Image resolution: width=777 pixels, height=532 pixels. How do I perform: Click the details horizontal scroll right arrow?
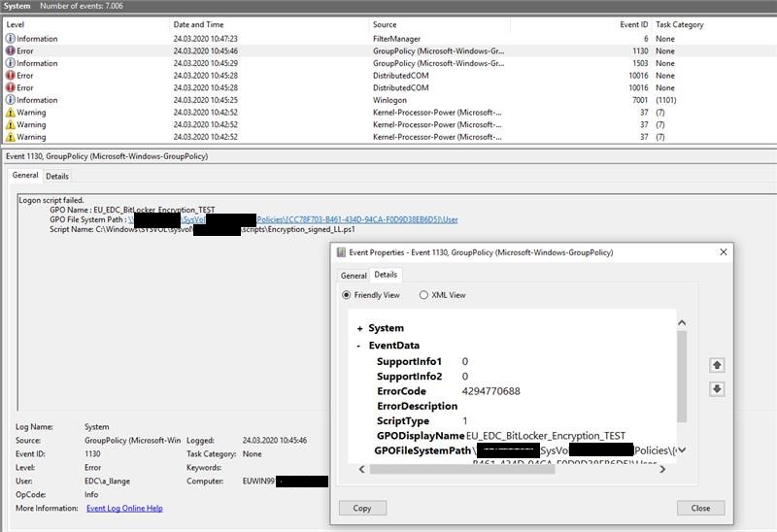point(662,469)
